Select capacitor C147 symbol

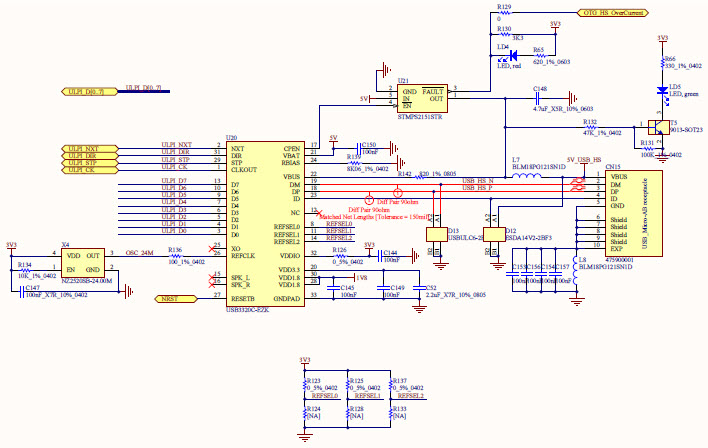coord(21,292)
